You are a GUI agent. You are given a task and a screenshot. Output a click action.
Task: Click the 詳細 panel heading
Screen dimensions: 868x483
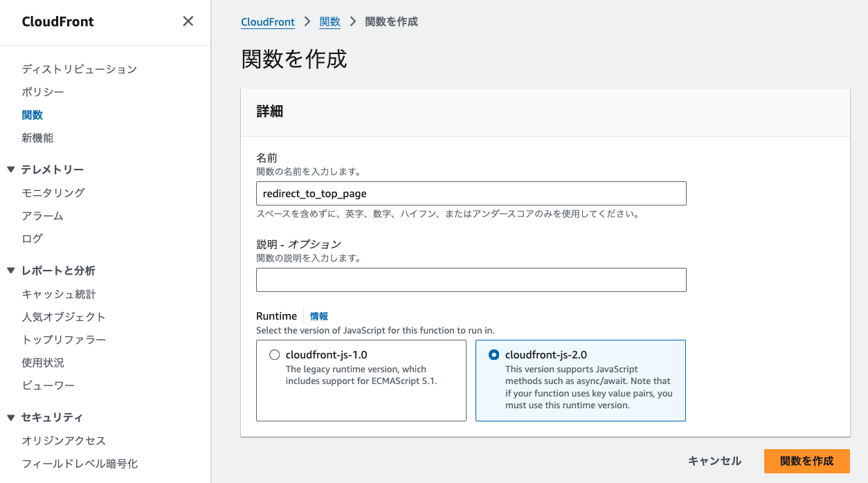[x=270, y=111]
